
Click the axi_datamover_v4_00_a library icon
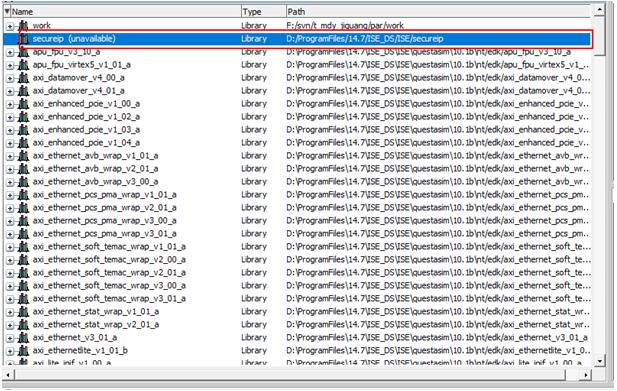(24, 78)
